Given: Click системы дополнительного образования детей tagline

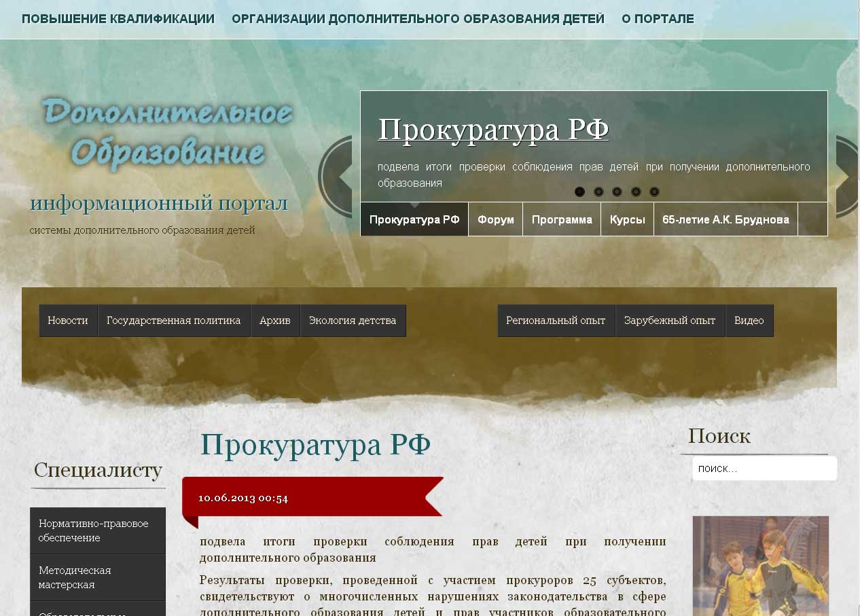Looking at the screenshot, I should (x=142, y=230).
